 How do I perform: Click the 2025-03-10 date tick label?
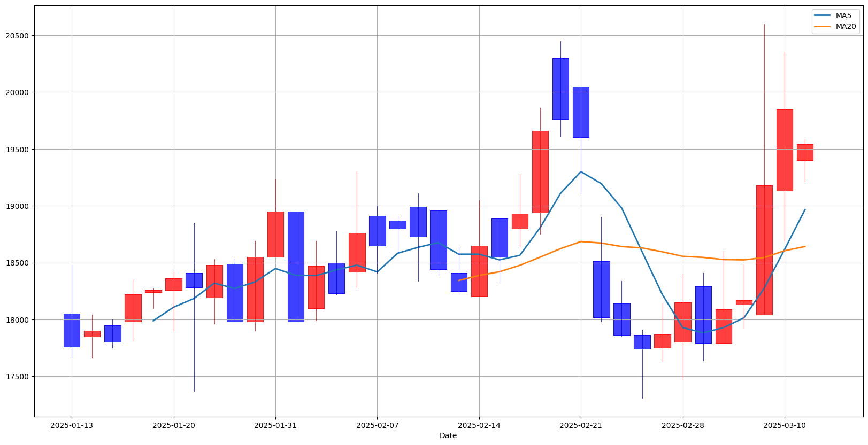point(785,425)
